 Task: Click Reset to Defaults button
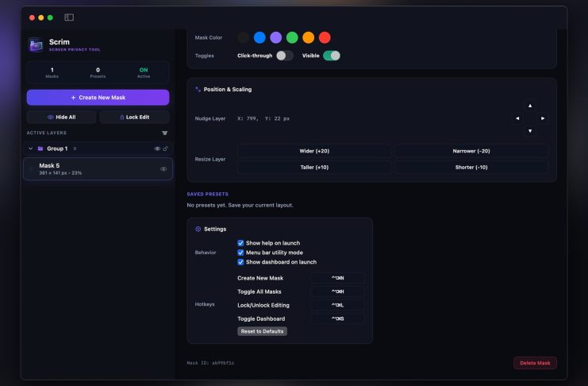[x=262, y=331]
